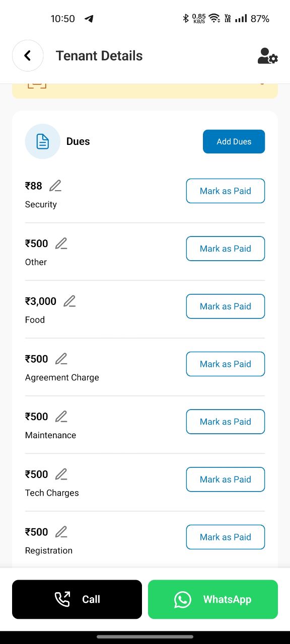Edit the ₹3,000 Food amount pencil
290x644 pixels.
point(69,301)
